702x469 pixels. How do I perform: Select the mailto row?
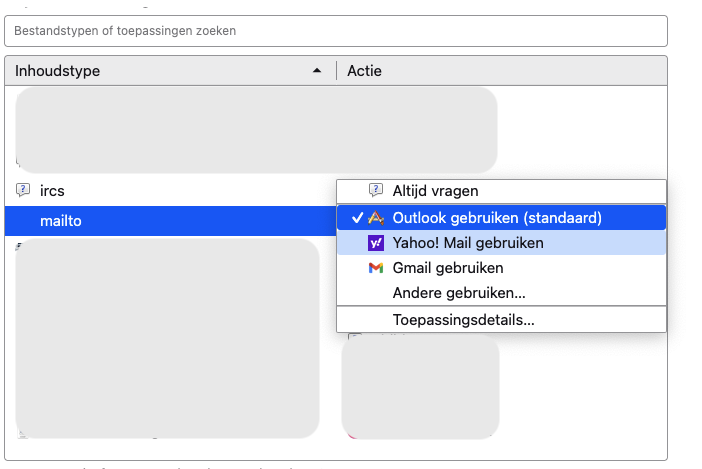170,221
